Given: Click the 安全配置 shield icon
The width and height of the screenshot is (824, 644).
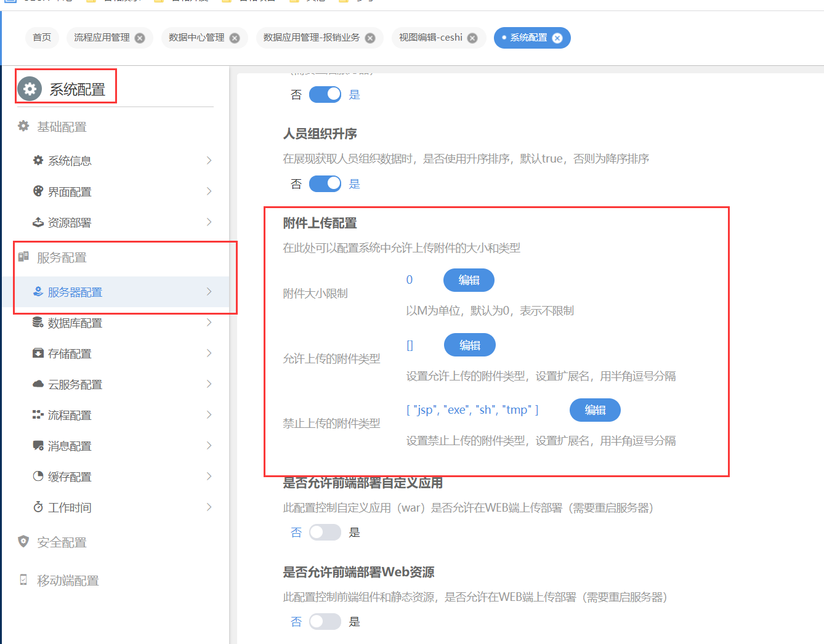Looking at the screenshot, I should click(x=23, y=541).
